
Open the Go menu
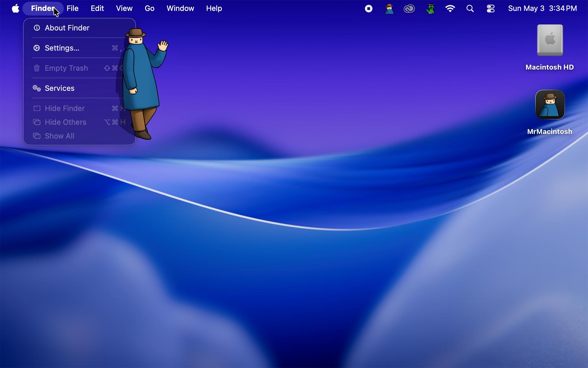tap(149, 9)
